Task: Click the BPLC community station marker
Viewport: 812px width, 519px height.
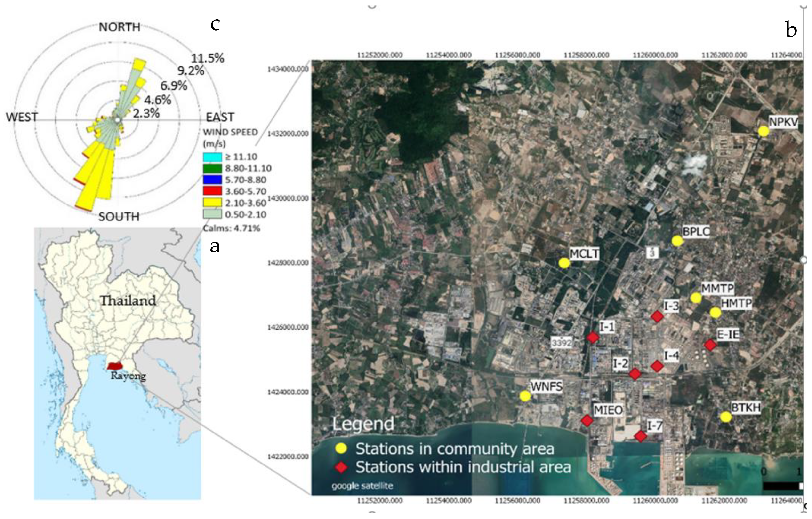Action: click(677, 241)
